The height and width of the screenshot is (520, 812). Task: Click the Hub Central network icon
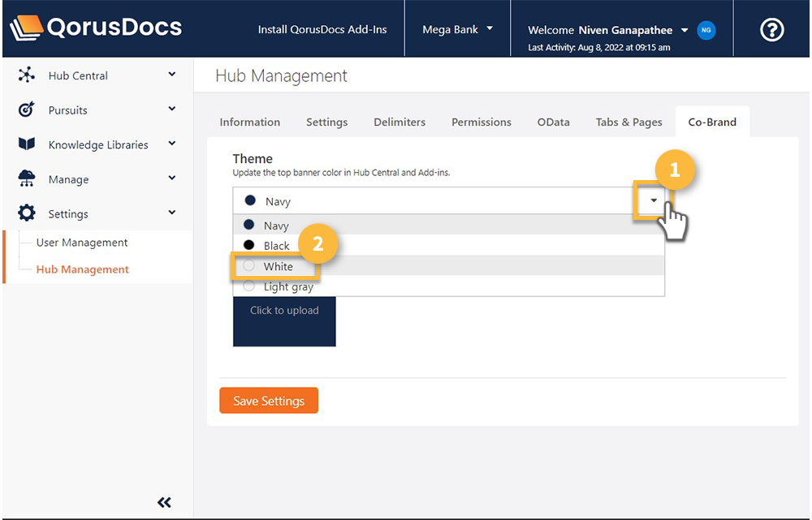pos(27,75)
